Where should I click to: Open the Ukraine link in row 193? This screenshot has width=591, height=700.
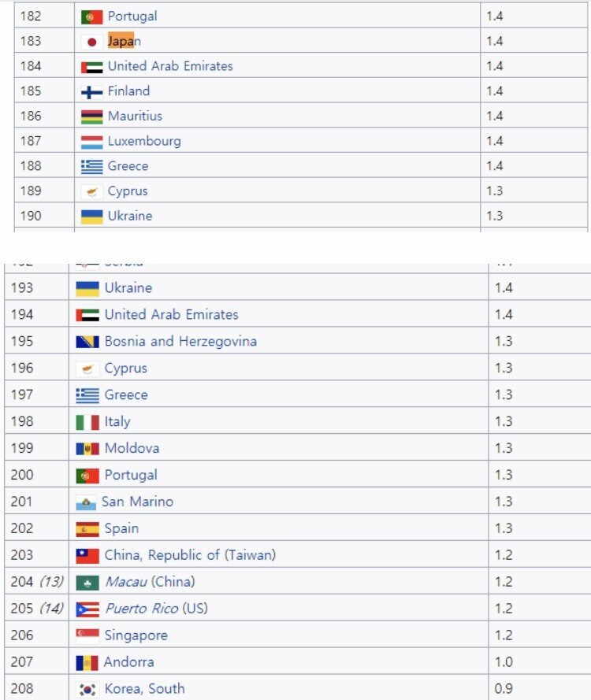coord(128,288)
